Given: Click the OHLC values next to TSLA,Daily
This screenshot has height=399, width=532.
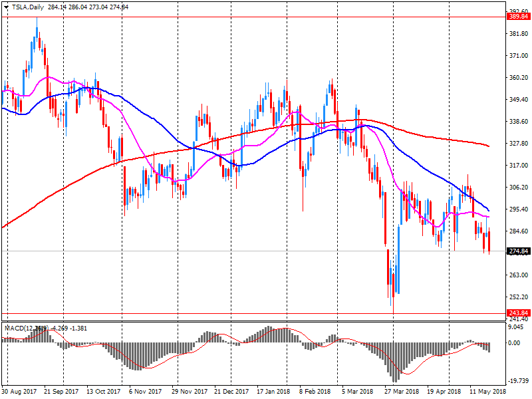Looking at the screenshot, I should (x=88, y=7).
